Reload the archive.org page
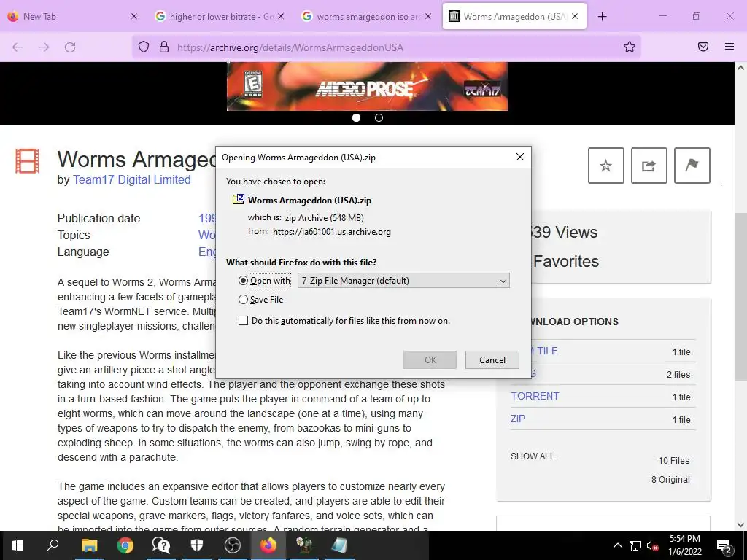The width and height of the screenshot is (747, 560). 70,47
